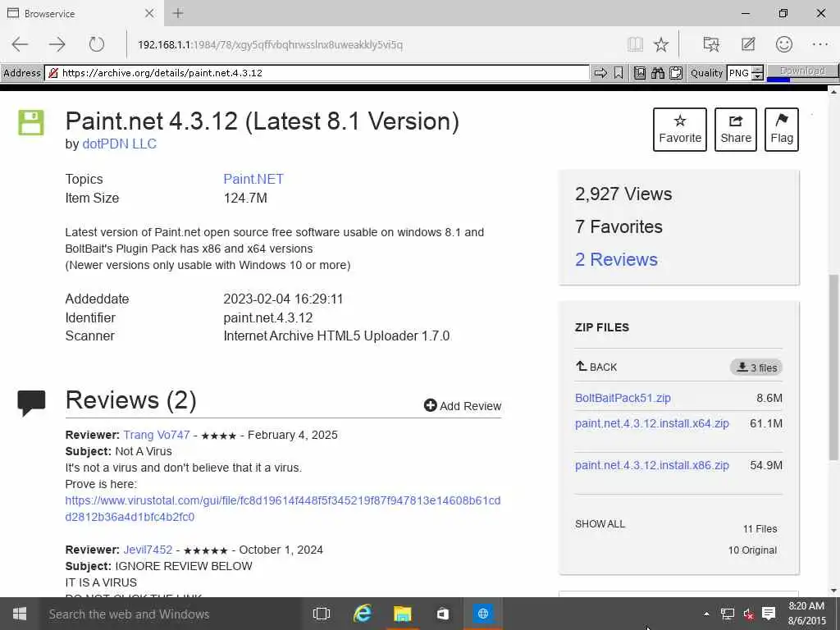The width and height of the screenshot is (840, 630).
Task: Click the 11 Files text
Action: tap(760, 529)
